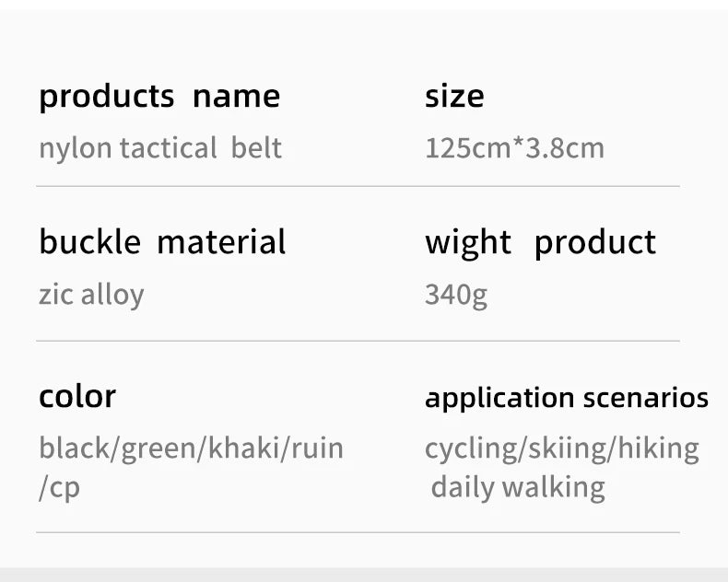Click the "color" heading

(x=77, y=396)
